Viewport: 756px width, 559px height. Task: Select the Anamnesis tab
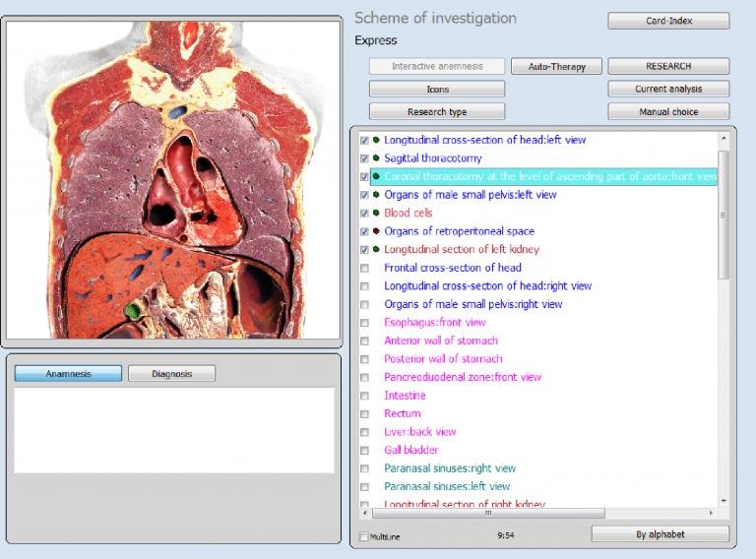coord(69,374)
